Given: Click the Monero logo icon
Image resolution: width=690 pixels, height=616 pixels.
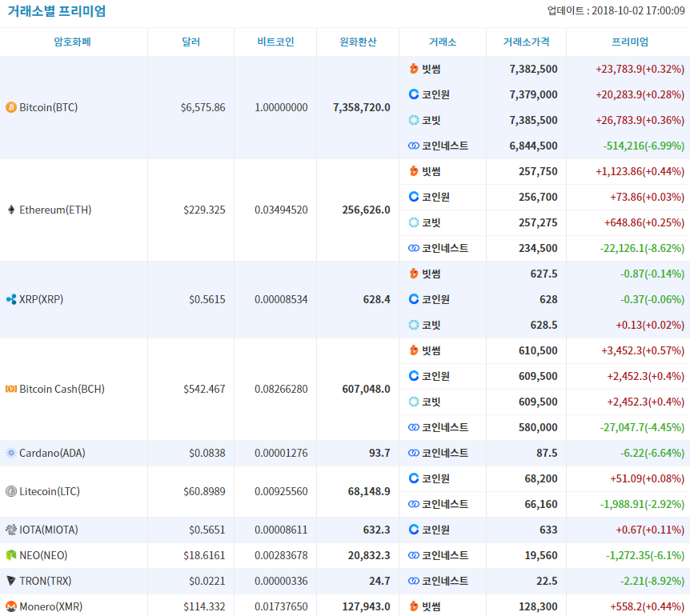Looking at the screenshot, I should click(x=11, y=606).
